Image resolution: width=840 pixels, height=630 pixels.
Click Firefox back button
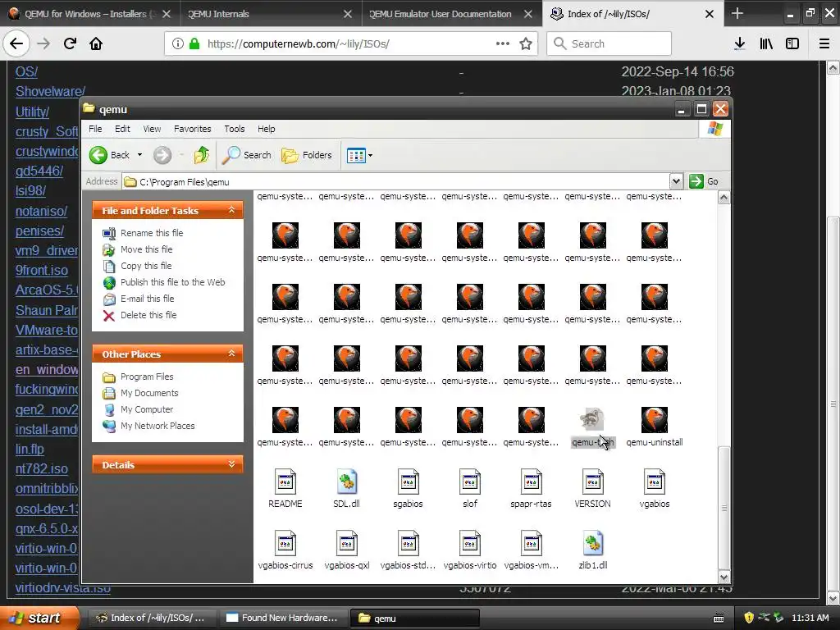(16, 43)
